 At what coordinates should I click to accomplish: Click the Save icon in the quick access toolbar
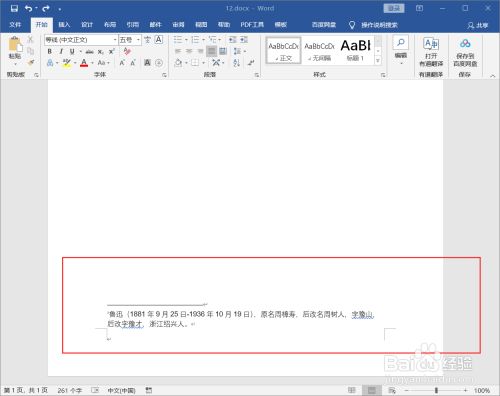pyautogui.click(x=14, y=8)
